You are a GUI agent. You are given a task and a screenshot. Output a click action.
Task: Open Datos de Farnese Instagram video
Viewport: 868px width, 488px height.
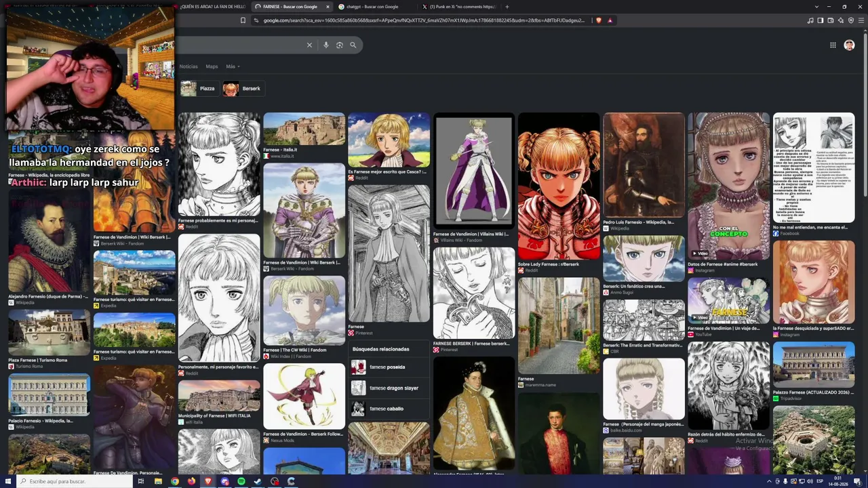[x=729, y=186]
